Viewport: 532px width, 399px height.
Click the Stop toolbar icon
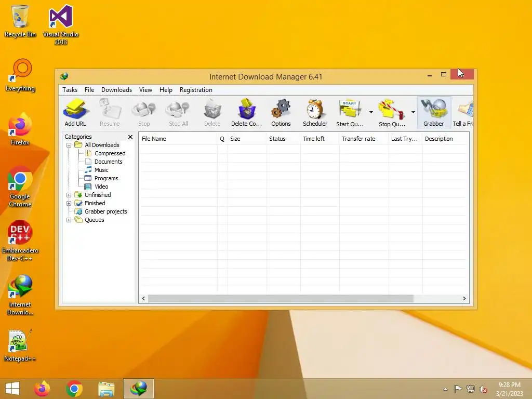click(144, 113)
